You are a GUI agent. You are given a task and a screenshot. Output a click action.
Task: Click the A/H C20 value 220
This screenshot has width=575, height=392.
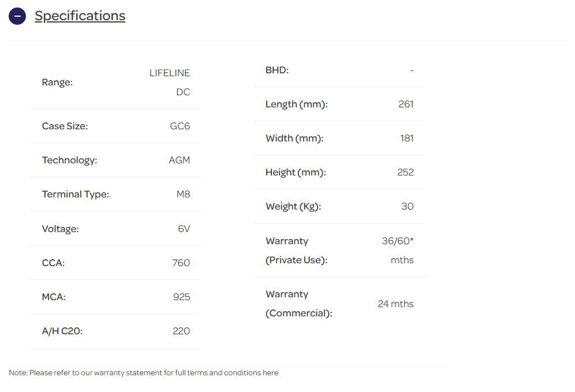click(181, 331)
